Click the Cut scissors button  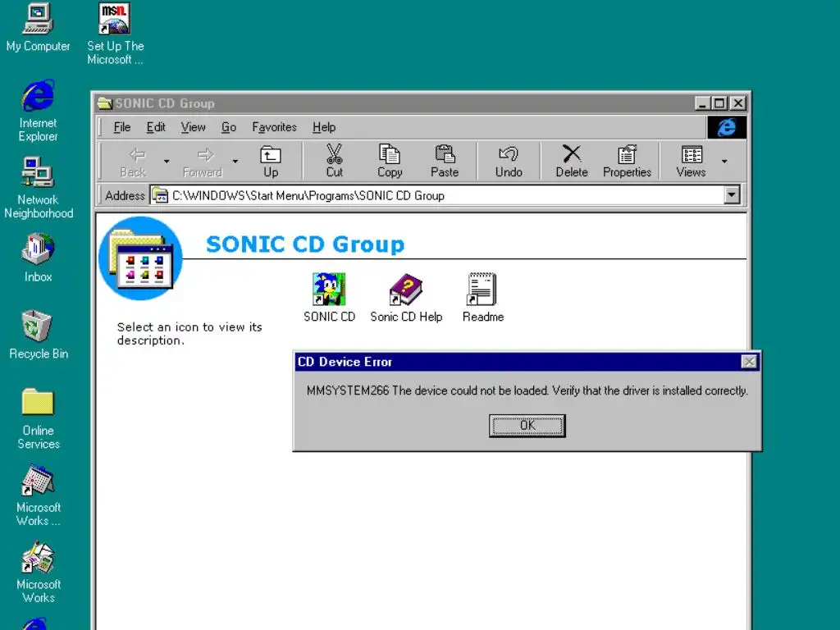[x=335, y=162]
